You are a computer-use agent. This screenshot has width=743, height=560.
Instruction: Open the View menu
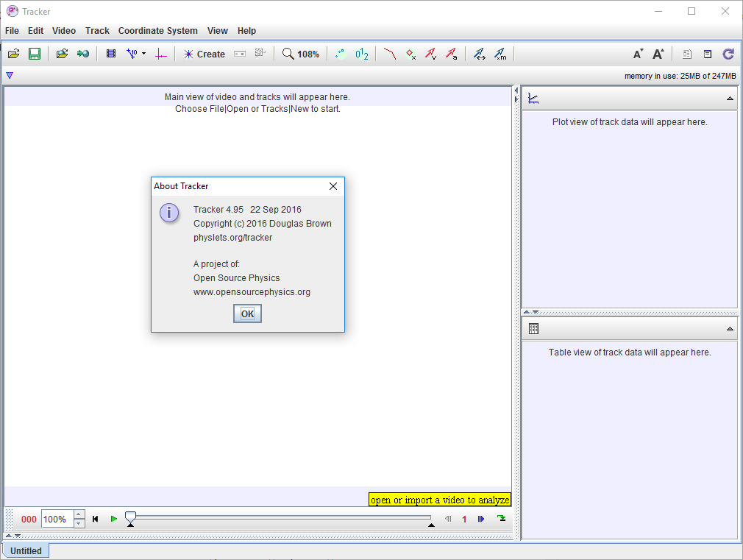pos(218,31)
